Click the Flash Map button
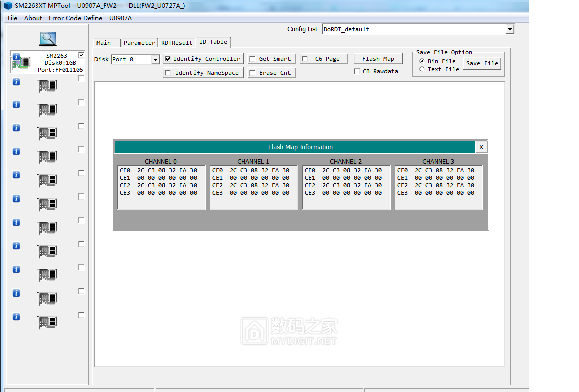 (378, 59)
